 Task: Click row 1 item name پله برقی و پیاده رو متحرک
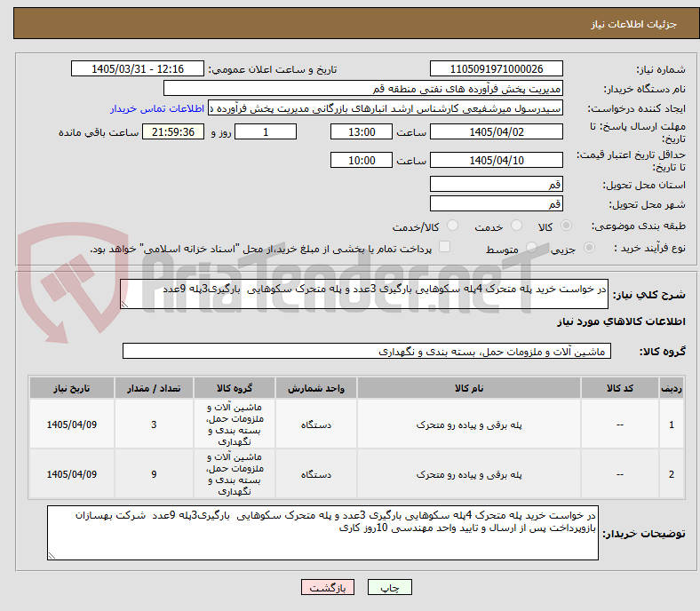pos(469,425)
